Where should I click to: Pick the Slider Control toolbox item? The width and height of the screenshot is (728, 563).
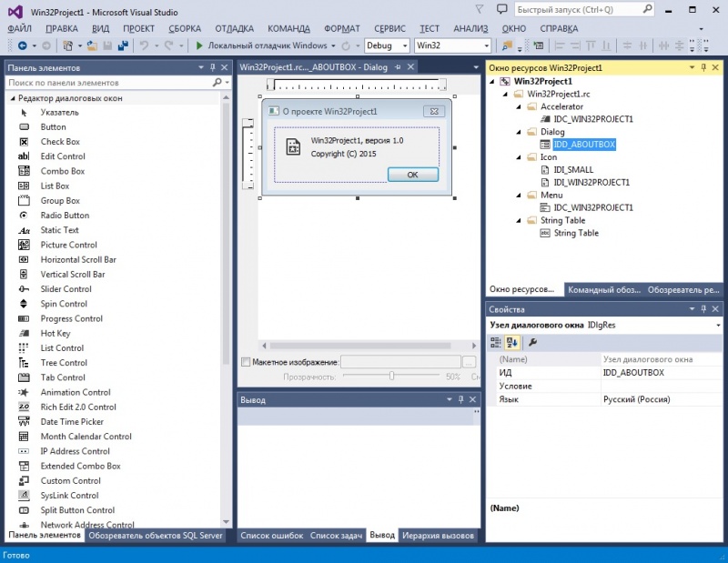click(x=64, y=289)
